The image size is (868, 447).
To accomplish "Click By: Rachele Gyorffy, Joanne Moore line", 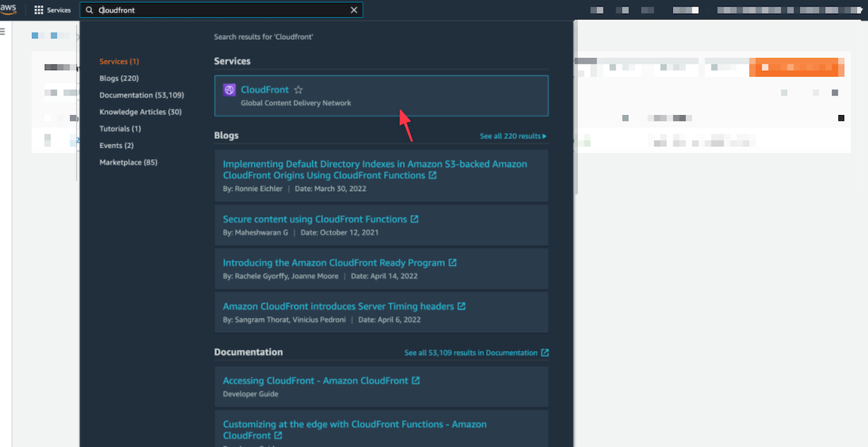I will pyautogui.click(x=281, y=276).
